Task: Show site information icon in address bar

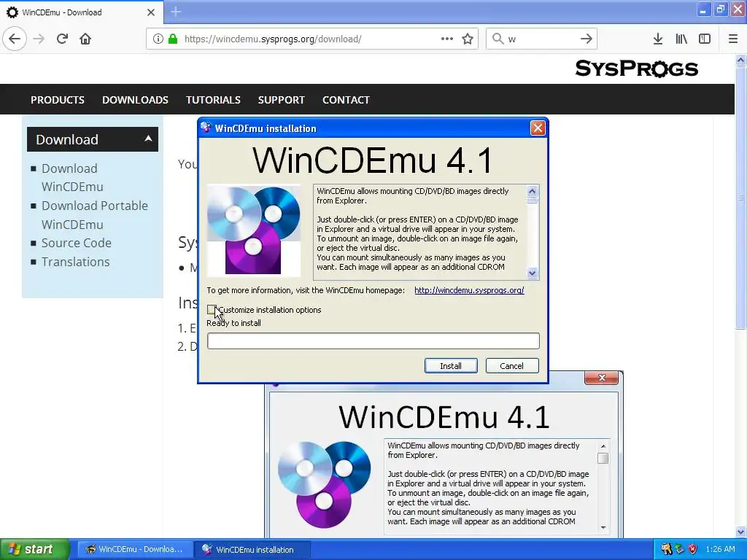Action: click(158, 39)
